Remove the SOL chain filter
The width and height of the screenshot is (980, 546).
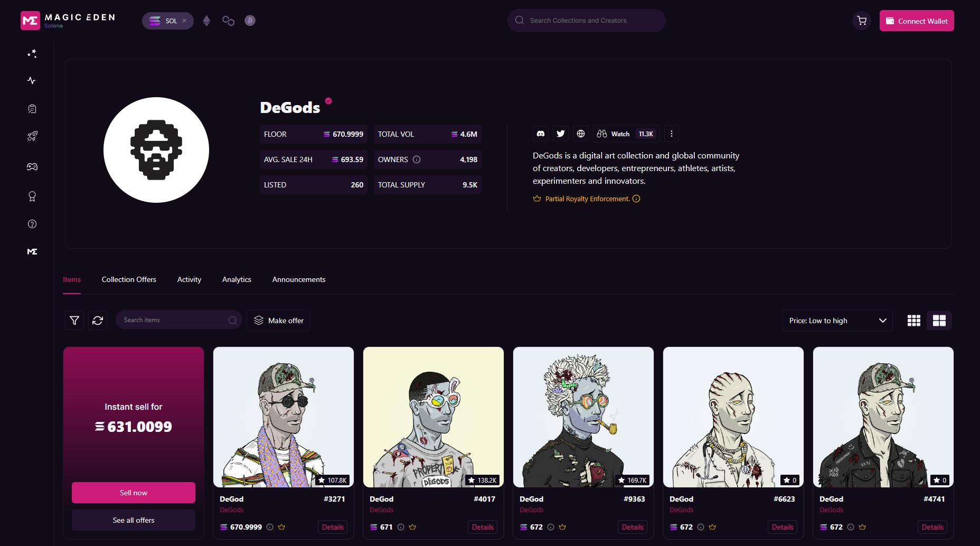pos(184,21)
